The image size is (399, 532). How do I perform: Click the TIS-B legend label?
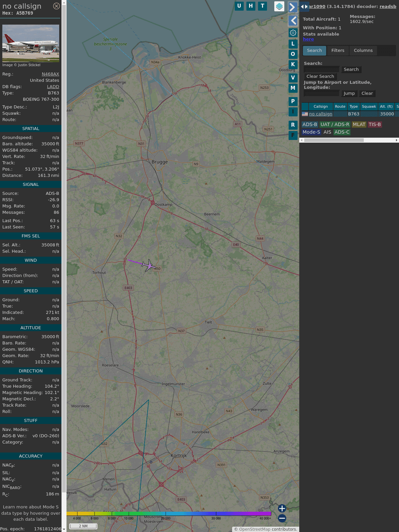coord(375,124)
